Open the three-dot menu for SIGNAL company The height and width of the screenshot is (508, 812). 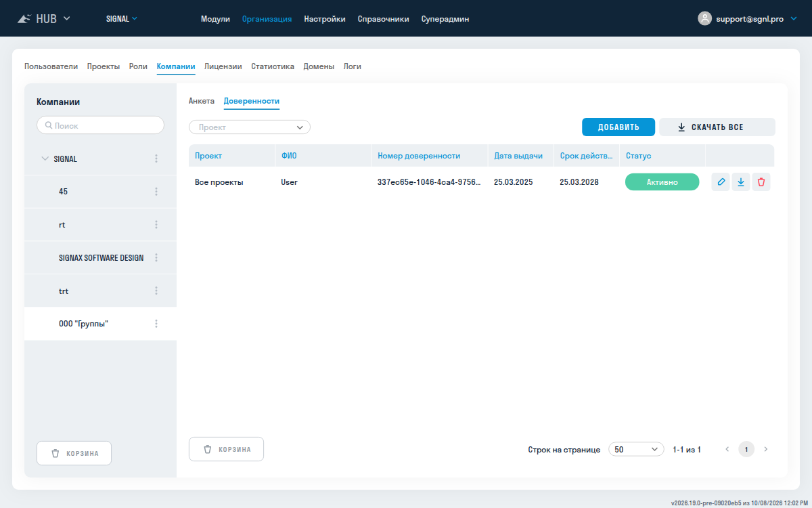tap(156, 158)
